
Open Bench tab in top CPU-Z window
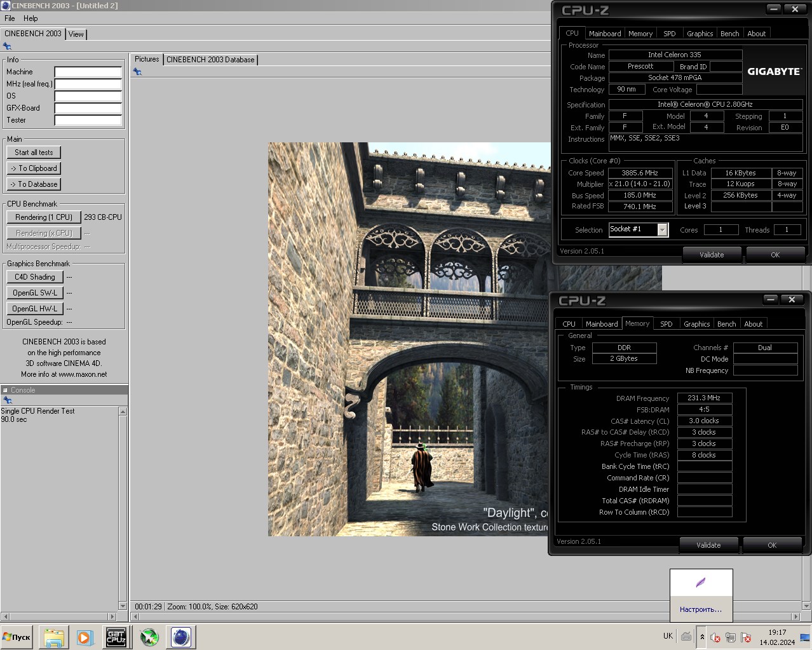730,34
